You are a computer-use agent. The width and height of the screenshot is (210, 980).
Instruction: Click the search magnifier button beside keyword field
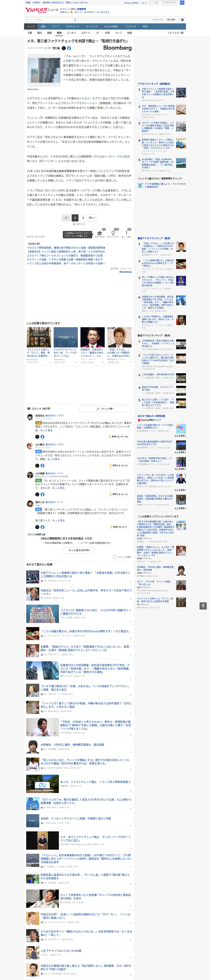(75, 19)
